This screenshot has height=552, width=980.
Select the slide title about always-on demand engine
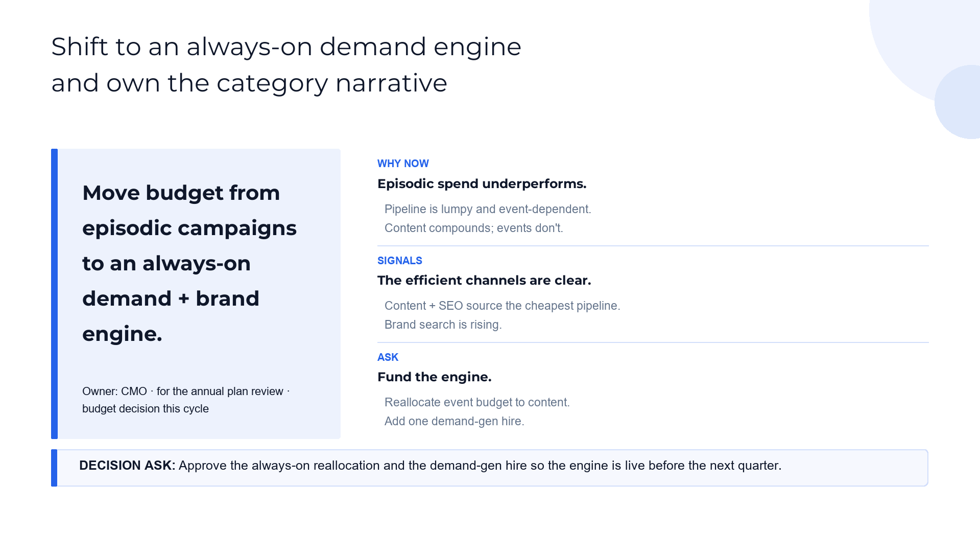click(x=286, y=65)
